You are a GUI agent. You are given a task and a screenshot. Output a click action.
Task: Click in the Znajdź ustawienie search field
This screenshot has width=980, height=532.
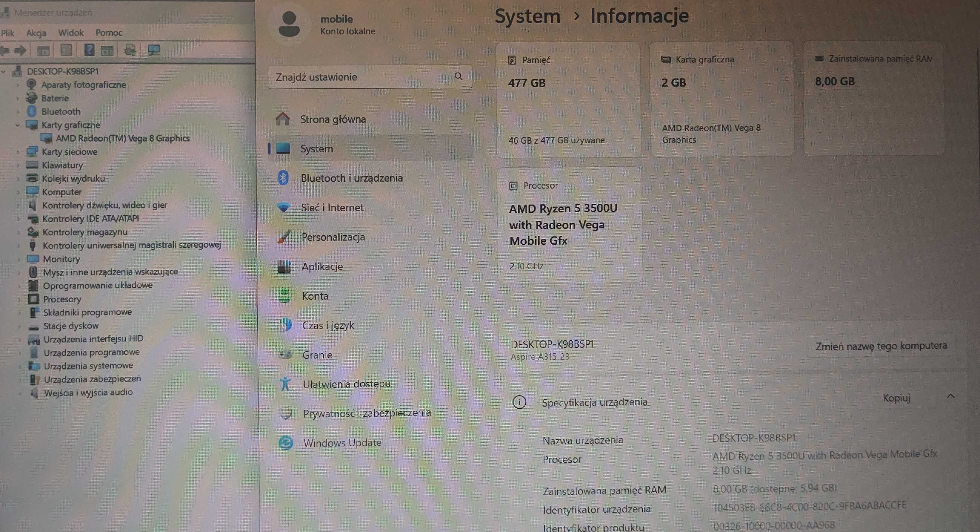tap(370, 77)
